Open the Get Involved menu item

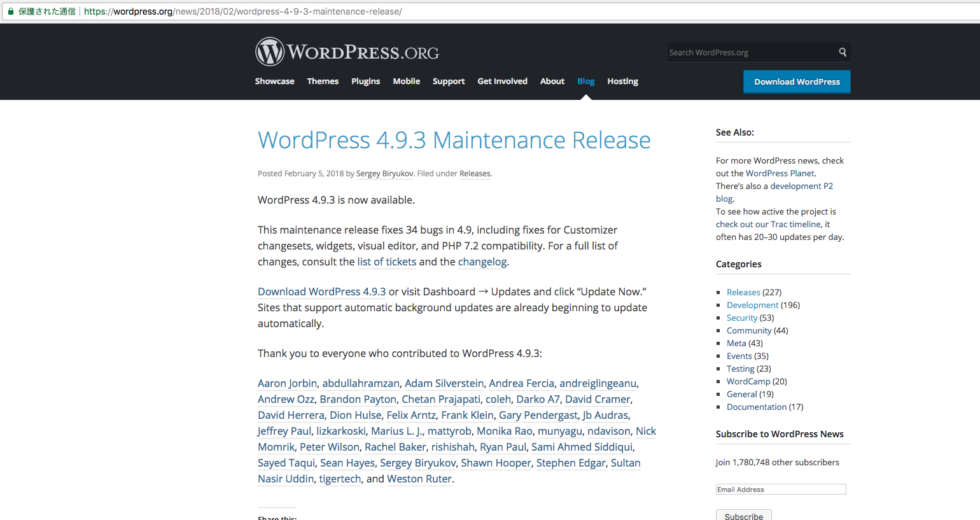coord(502,81)
